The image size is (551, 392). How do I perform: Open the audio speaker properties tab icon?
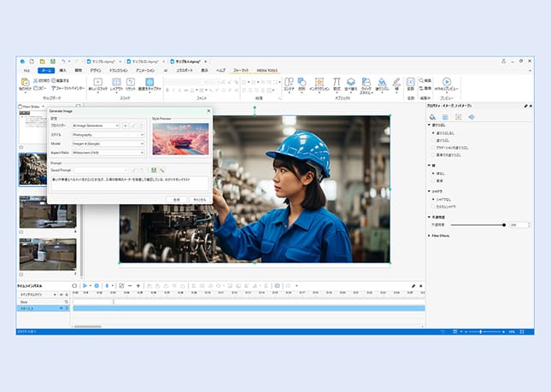(472, 116)
